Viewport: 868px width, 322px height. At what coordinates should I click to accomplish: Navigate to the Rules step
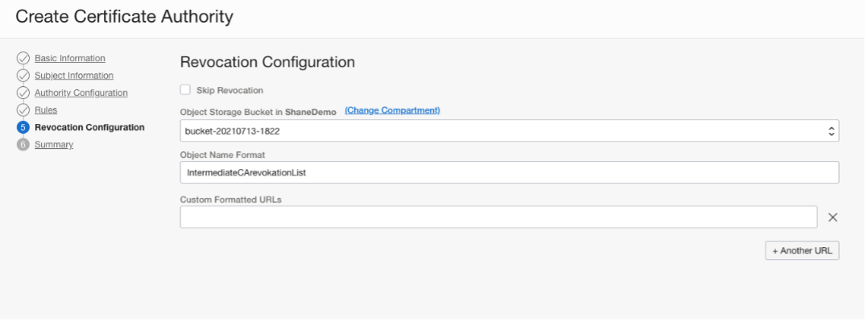[x=46, y=109]
